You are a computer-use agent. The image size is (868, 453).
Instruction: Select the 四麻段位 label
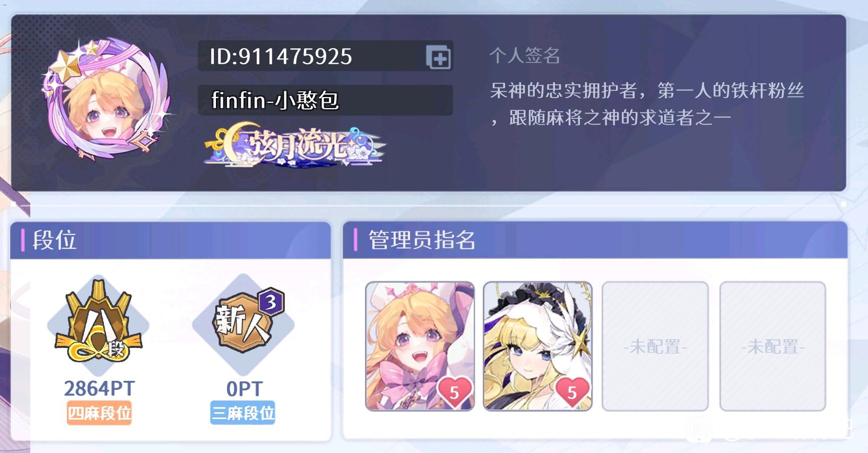pyautogui.click(x=99, y=413)
